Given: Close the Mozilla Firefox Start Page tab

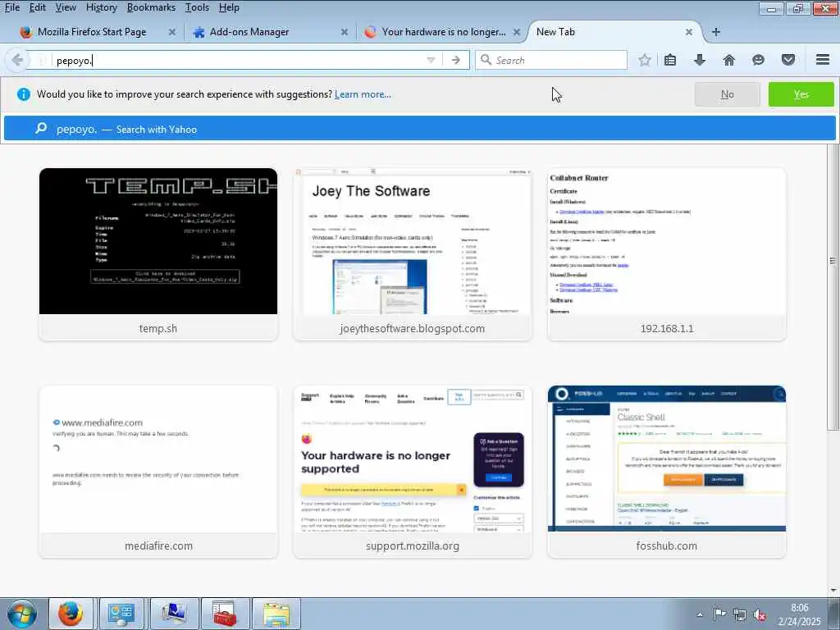Looking at the screenshot, I should [172, 32].
